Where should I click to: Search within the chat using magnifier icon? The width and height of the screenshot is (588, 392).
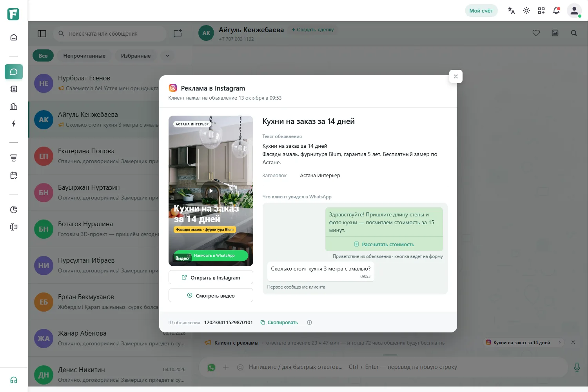click(x=574, y=33)
